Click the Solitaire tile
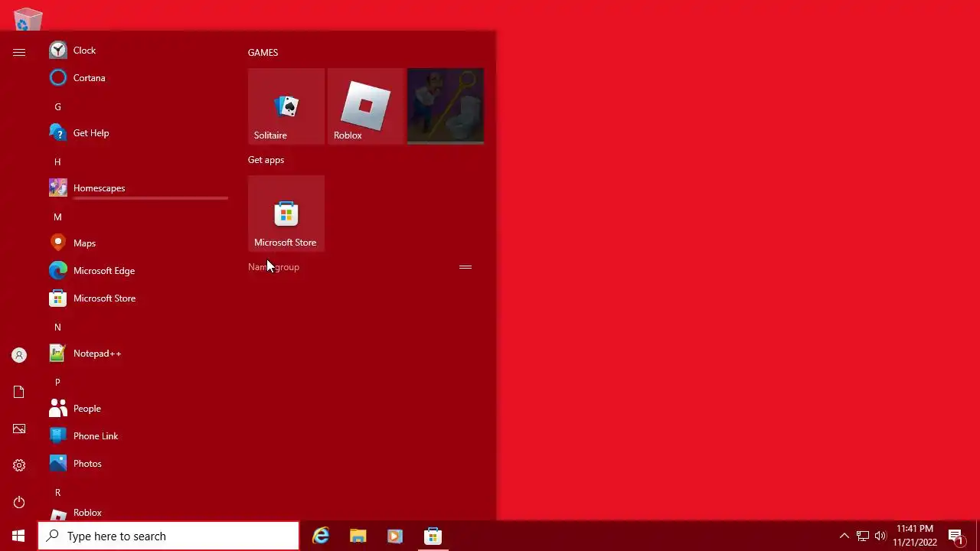Viewport: 980px width, 551px height. [286, 106]
